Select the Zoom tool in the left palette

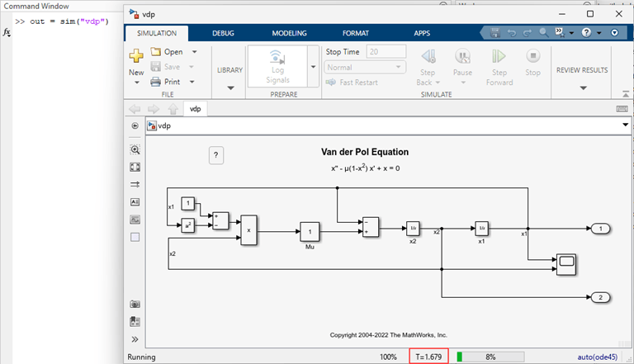135,149
